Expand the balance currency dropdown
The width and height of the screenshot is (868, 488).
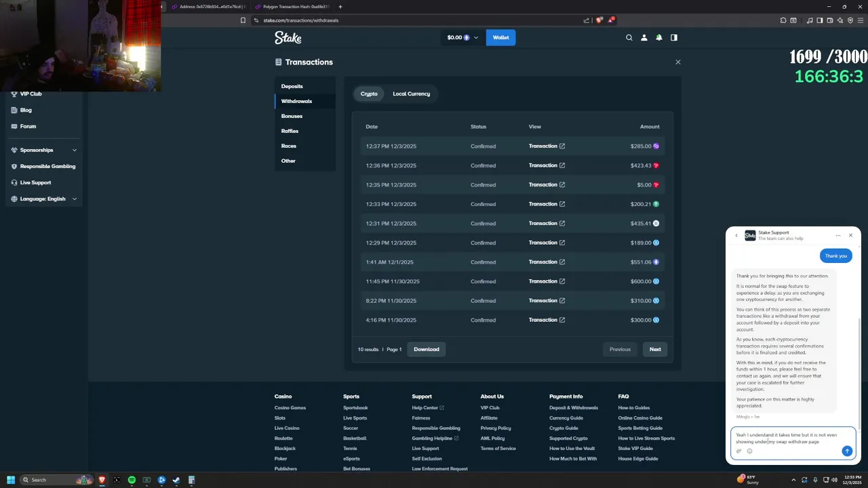476,37
